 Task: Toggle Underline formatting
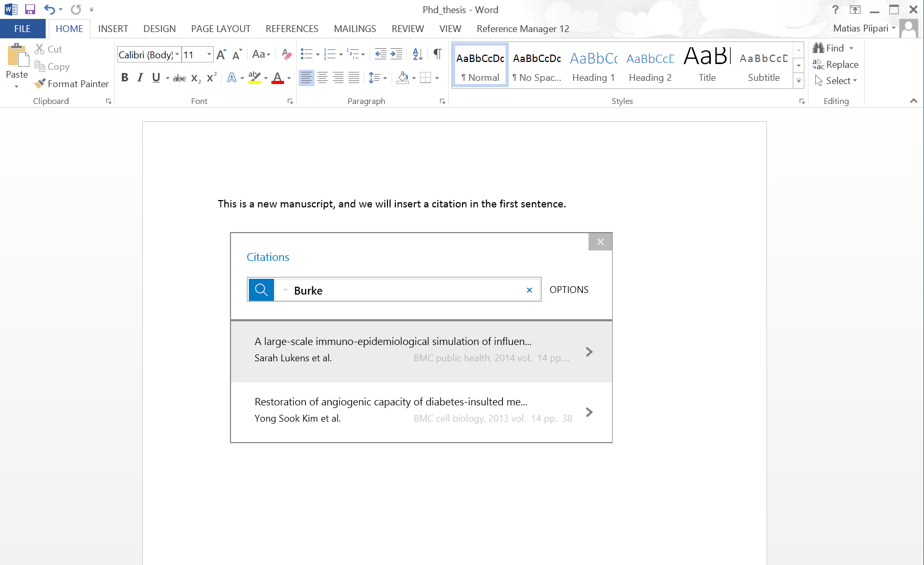156,78
